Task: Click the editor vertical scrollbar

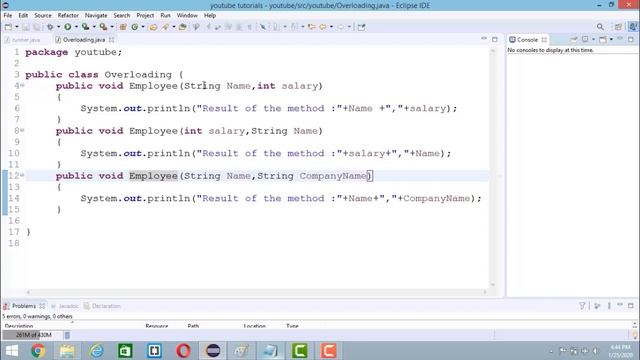Action: tap(493, 167)
